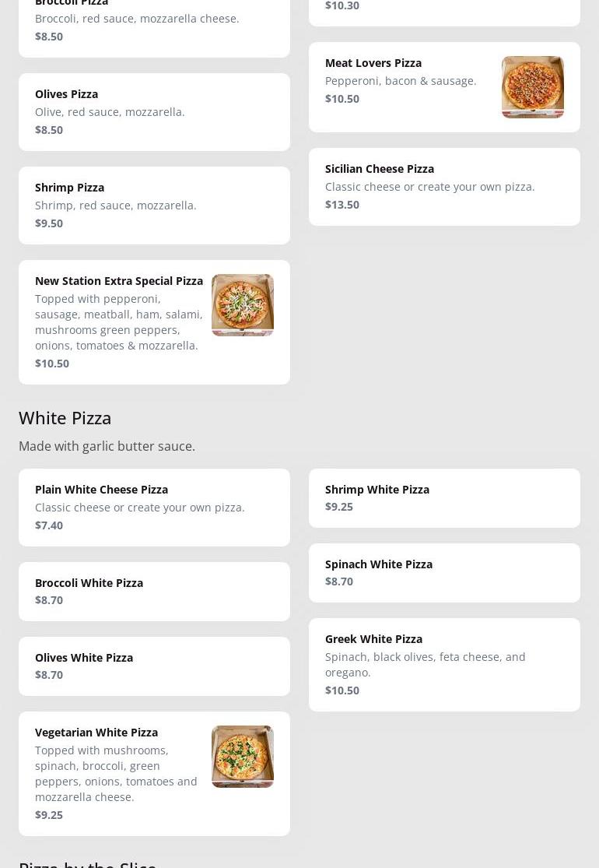This screenshot has height=868, width=599.
Task: Select the White Pizza section heading
Action: (x=65, y=418)
